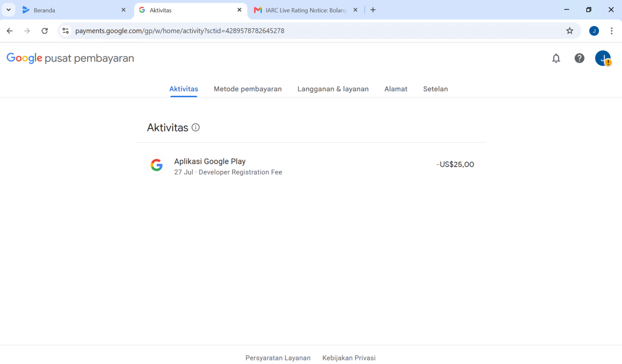The height and width of the screenshot is (364, 622).
Task: Bookmark this page with the star icon
Action: pyautogui.click(x=570, y=31)
